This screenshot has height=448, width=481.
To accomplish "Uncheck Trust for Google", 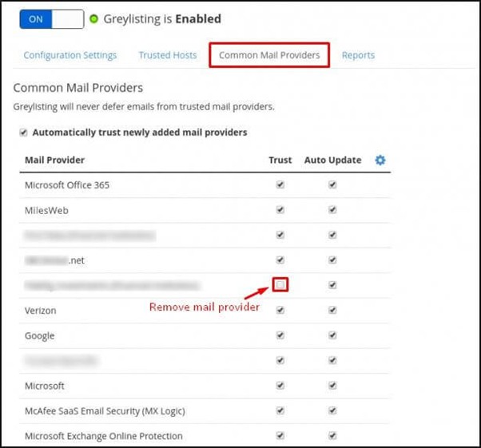I will tap(280, 335).
